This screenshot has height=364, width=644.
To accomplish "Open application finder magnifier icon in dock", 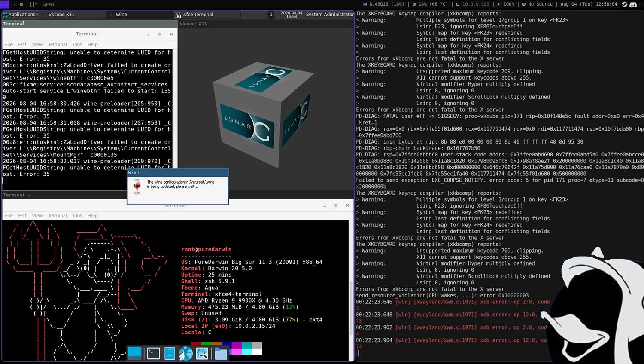I will pos(202,353).
